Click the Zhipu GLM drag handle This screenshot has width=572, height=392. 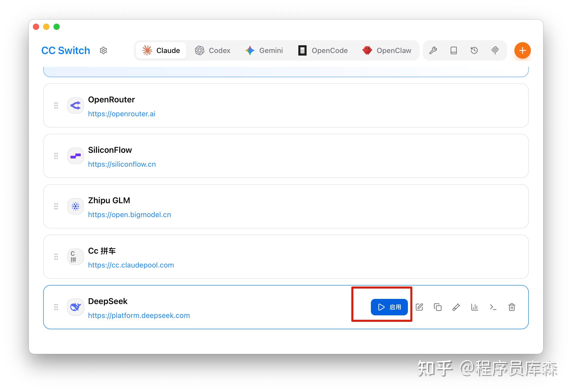point(56,206)
